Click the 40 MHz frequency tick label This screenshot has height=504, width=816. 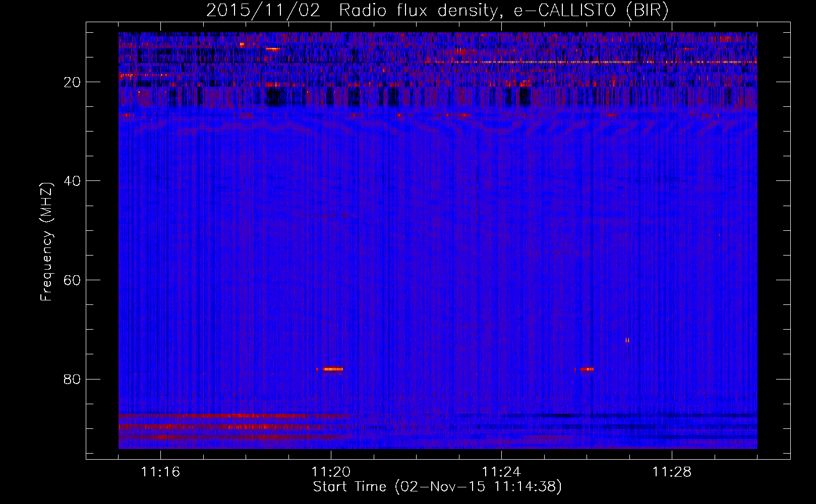(x=73, y=181)
